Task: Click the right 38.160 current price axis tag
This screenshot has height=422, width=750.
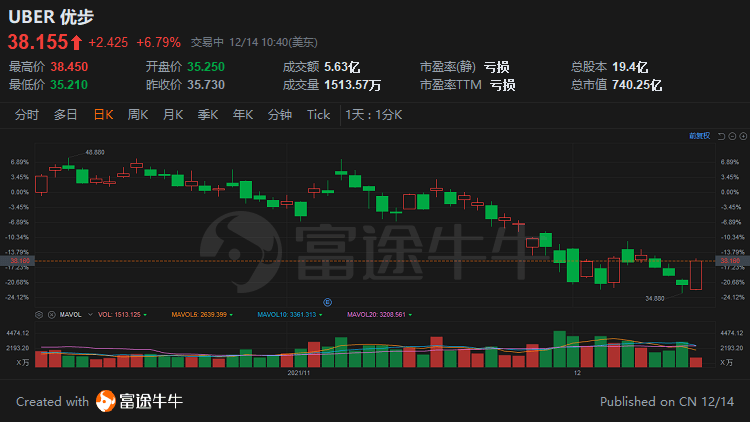Action: pyautogui.click(x=732, y=261)
